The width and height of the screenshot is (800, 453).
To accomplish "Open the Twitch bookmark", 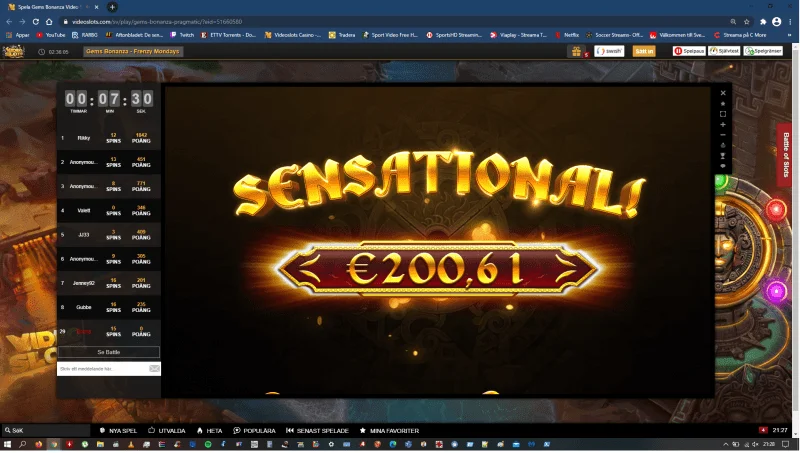I will [x=182, y=35].
